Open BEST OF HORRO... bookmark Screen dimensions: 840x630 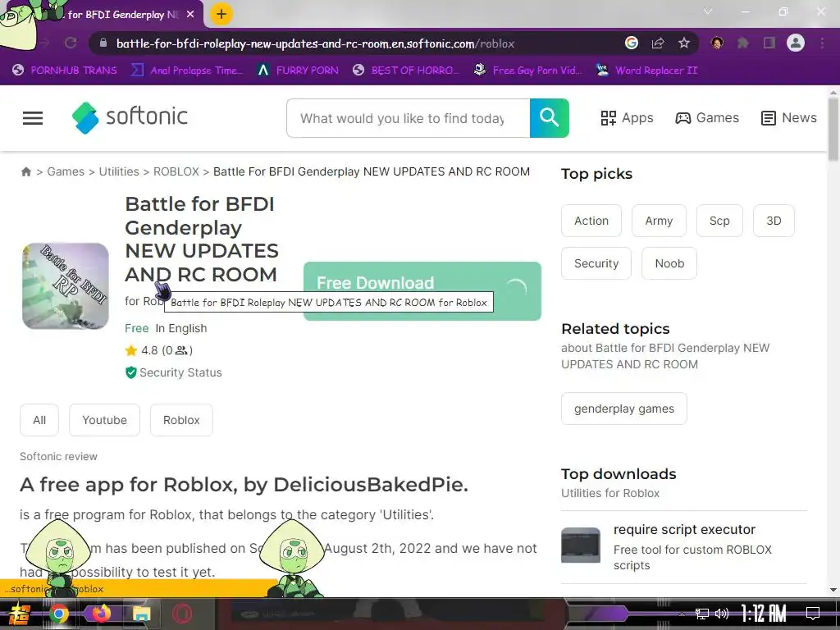(x=406, y=71)
